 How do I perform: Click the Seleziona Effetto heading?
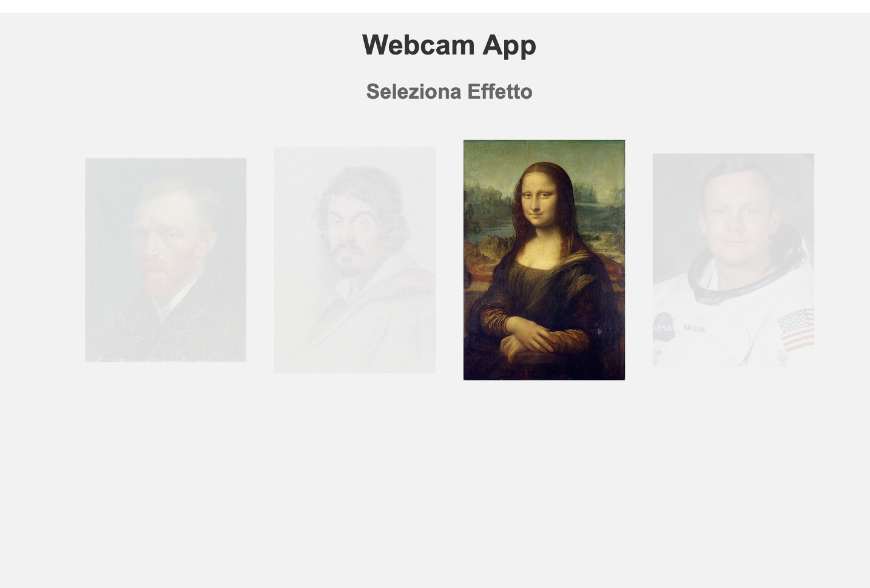coord(449,92)
